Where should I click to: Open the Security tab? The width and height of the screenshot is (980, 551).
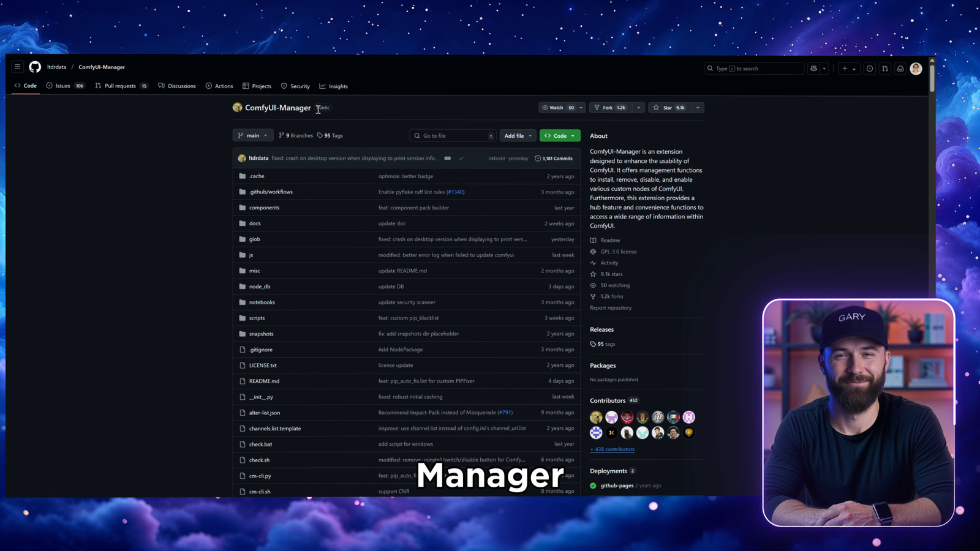point(295,86)
